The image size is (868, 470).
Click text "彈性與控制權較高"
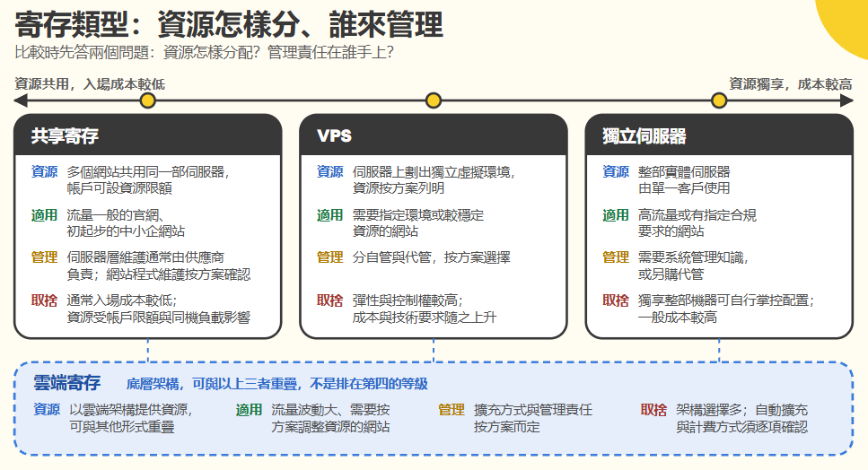pos(405,300)
